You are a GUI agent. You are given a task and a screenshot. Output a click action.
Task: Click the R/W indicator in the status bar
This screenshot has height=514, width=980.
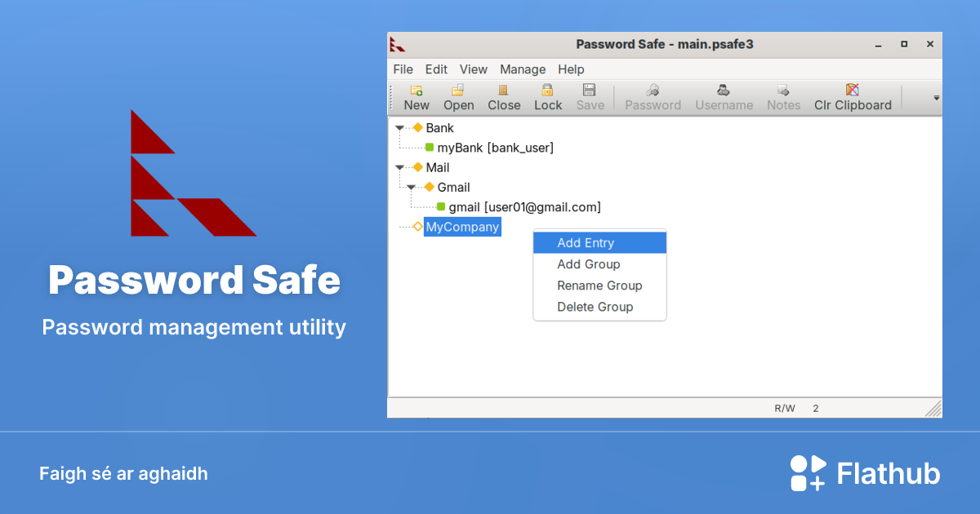pos(786,408)
